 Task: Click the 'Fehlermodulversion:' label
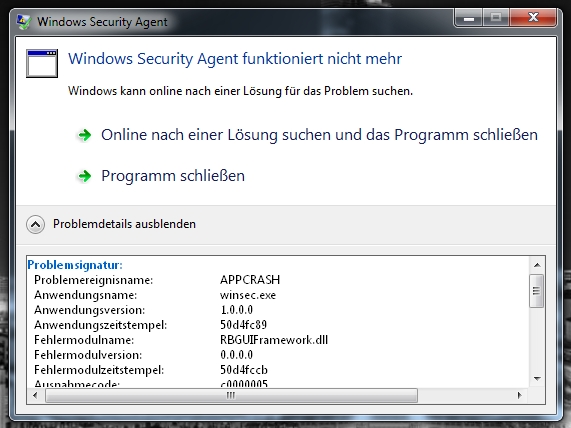click(88, 355)
